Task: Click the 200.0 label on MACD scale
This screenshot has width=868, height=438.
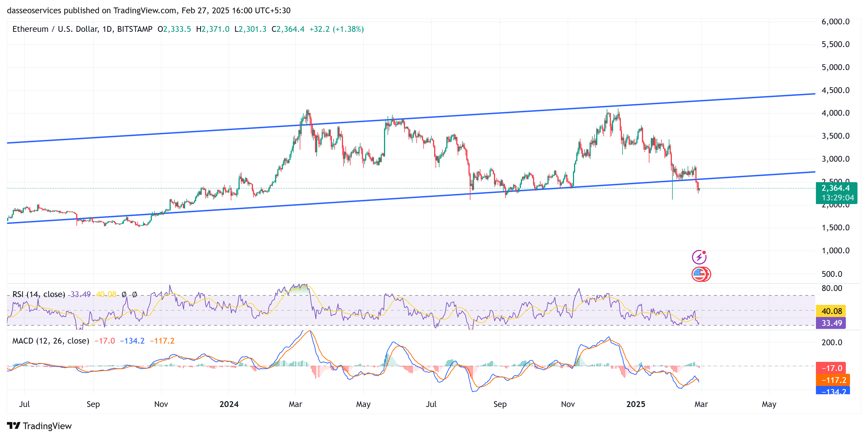Action: [832, 342]
